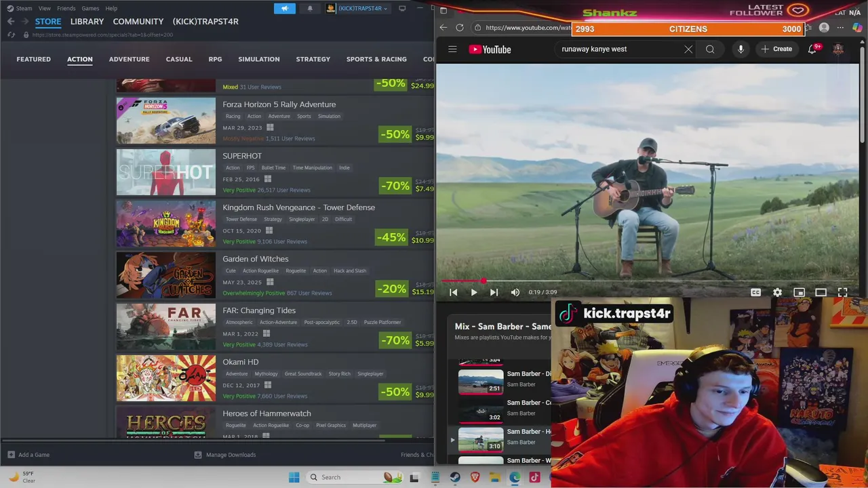Open Heroes of Hammerwatch game title

pyautogui.click(x=267, y=413)
